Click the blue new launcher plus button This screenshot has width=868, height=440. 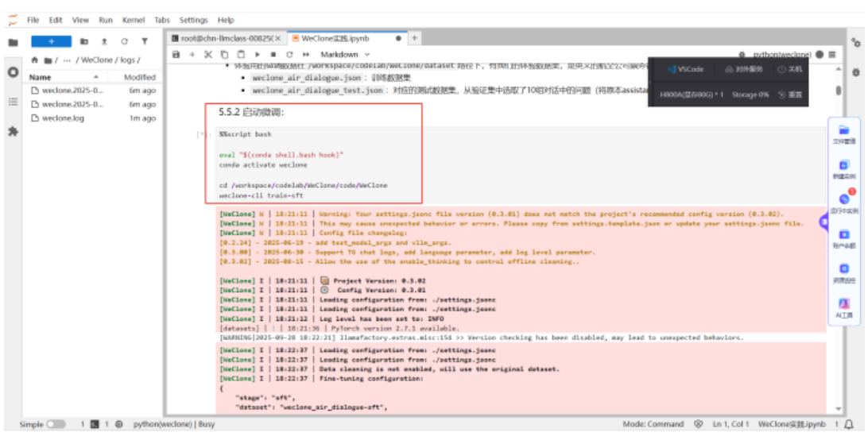click(51, 41)
